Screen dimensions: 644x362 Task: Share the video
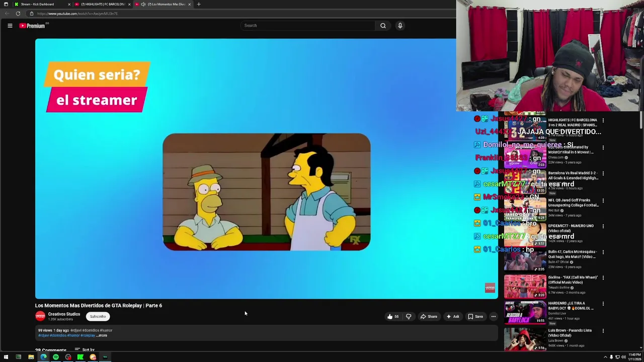pos(429,317)
